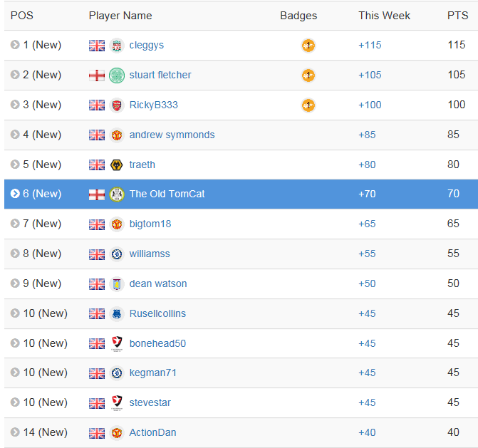Click the orange badge in cleggys' row
478x448 pixels.
[x=308, y=46]
